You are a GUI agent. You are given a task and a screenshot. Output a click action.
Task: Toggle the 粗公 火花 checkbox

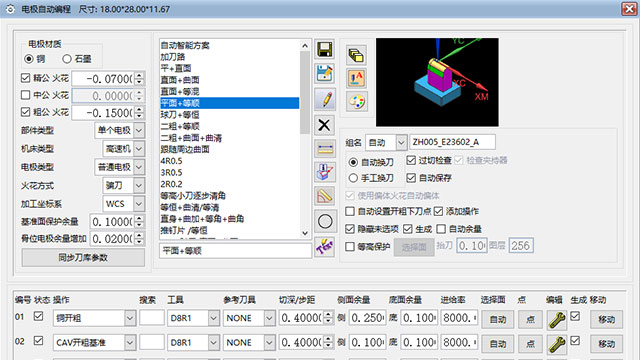[x=26, y=112]
